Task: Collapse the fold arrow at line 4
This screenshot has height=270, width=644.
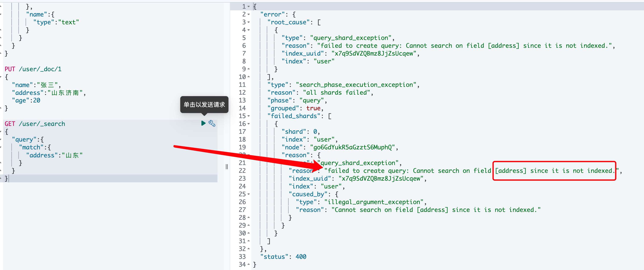Action: (249, 30)
